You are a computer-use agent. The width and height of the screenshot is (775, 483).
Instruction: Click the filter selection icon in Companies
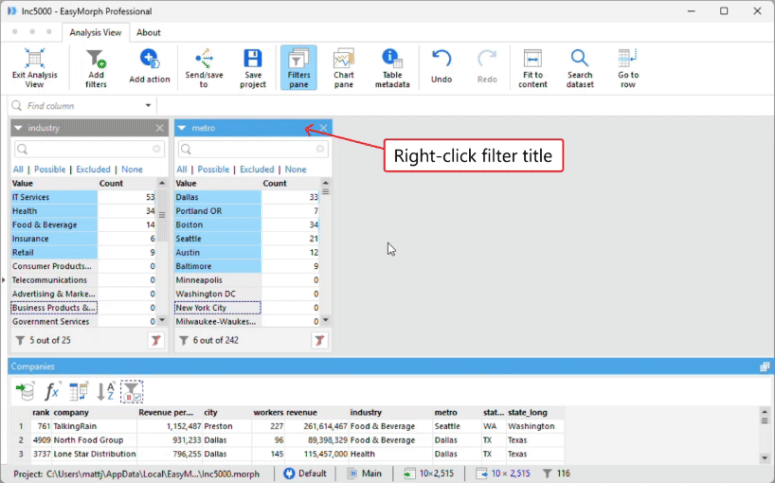click(131, 391)
